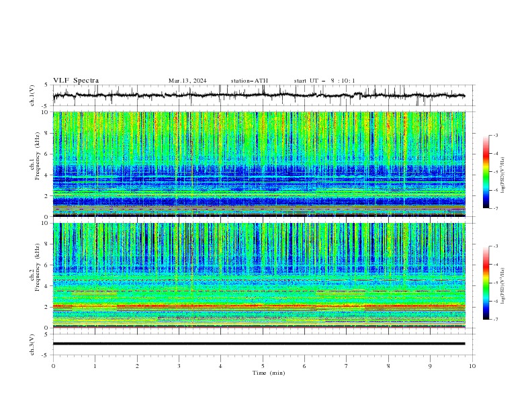Click the ch.3(V) axis label
532x411 pixels.
click(x=32, y=345)
